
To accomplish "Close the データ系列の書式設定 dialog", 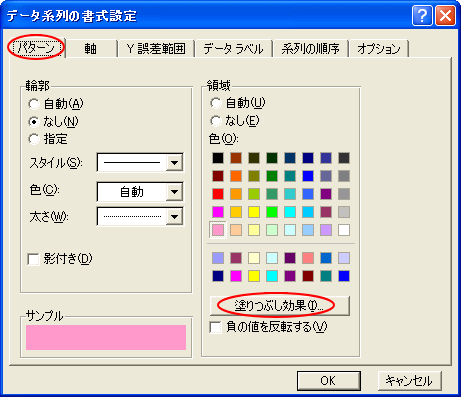I will pos(446,16).
